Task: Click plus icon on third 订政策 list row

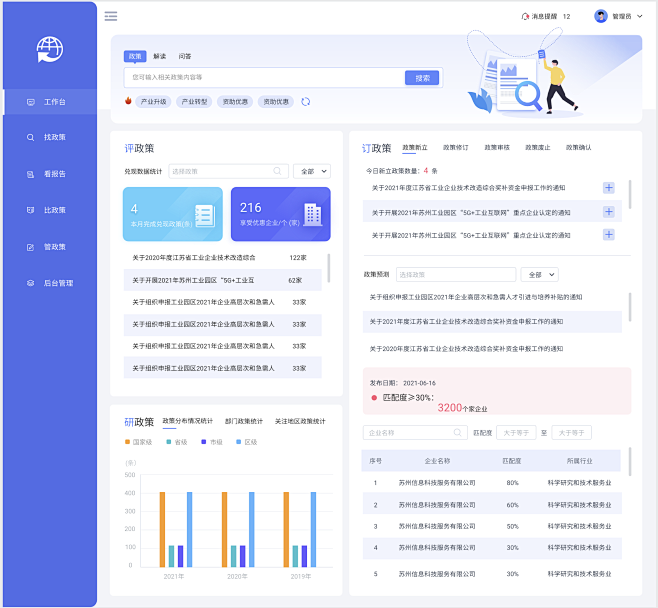Action: [608, 235]
